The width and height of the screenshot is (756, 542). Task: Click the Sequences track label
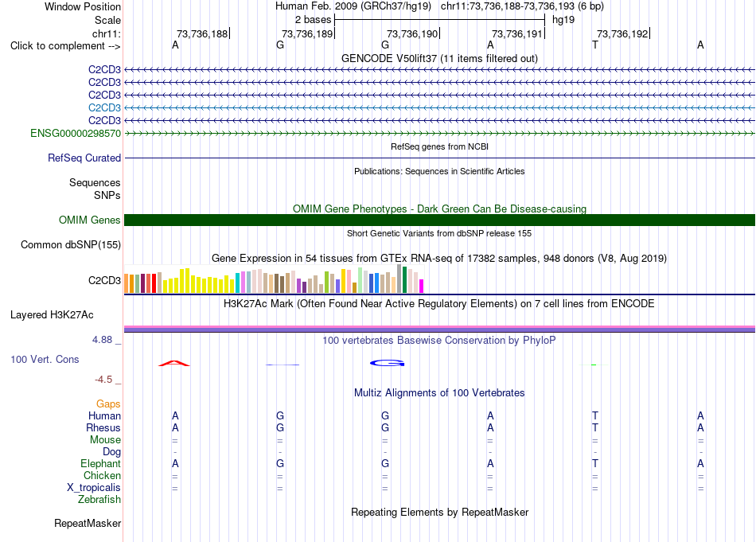pyautogui.click(x=95, y=182)
